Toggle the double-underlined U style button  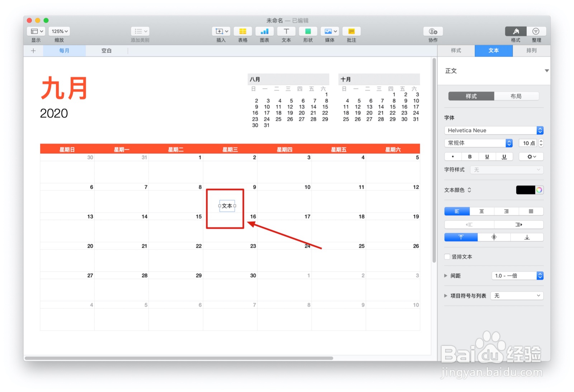(504, 156)
